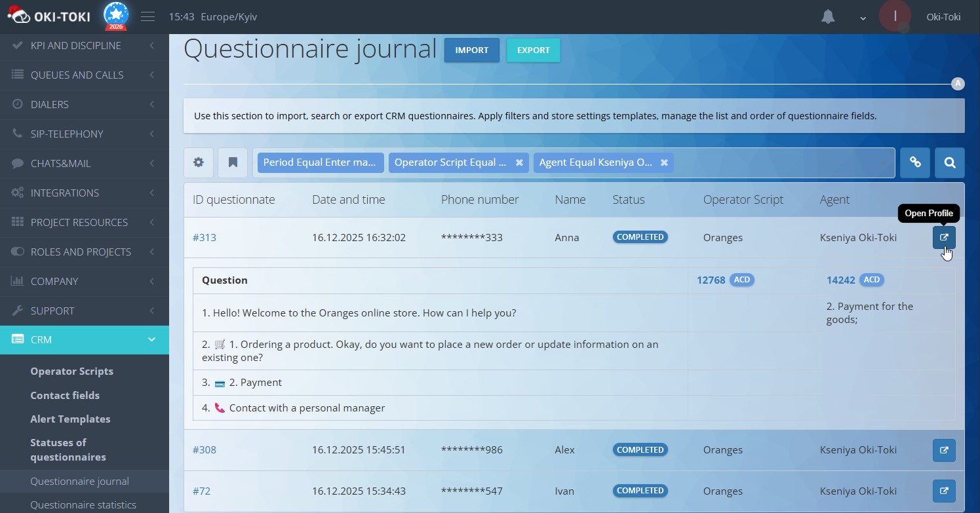Open notifications via the bell icon
Screen dimensions: 980x513
(827, 16)
